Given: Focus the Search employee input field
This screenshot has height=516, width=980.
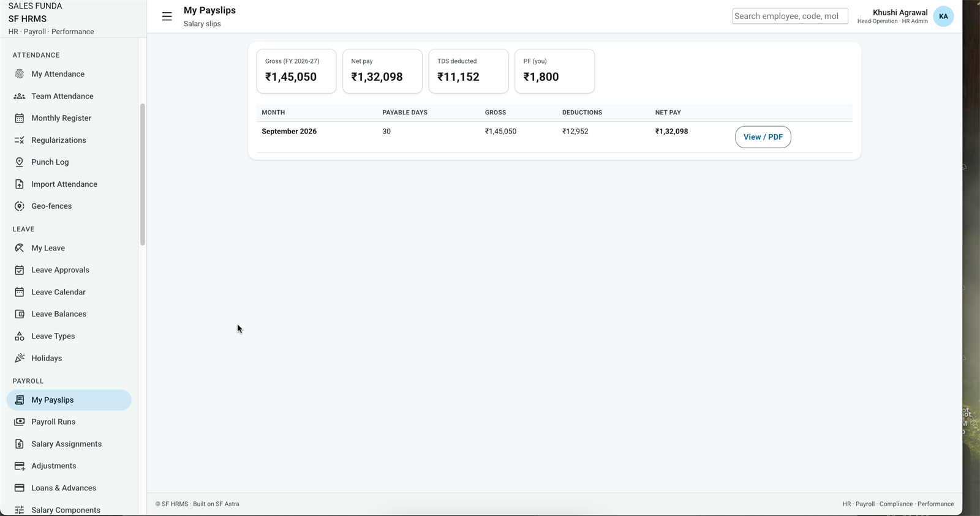Looking at the screenshot, I should point(790,17).
